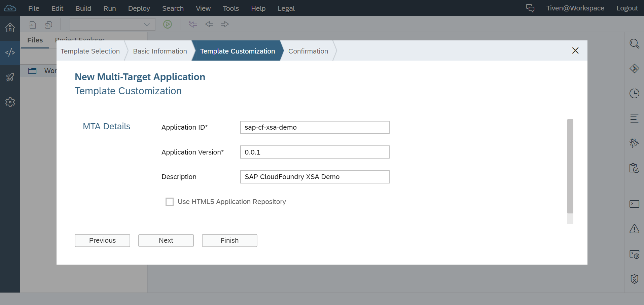Open the Git pane diamond icon
Screen dimensions: 644x305
tap(634, 69)
